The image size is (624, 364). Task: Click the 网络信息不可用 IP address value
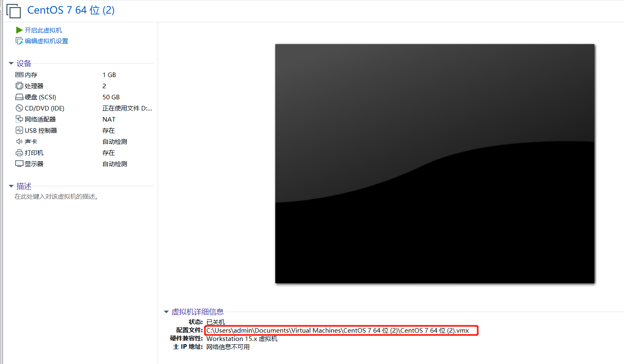228,347
